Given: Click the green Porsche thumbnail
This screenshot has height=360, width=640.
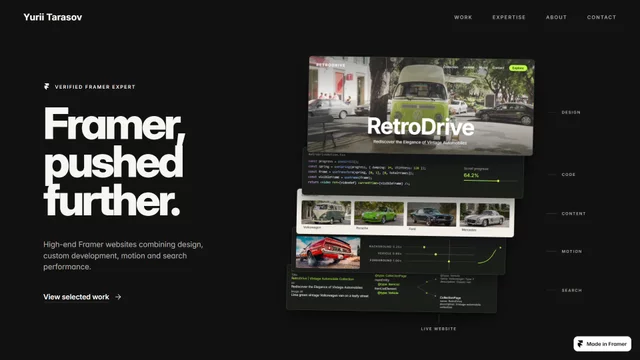Looking at the screenshot, I should [x=379, y=213].
